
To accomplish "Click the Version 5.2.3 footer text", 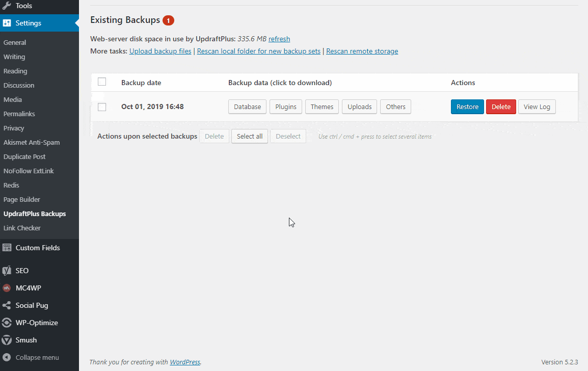I will 559,362.
